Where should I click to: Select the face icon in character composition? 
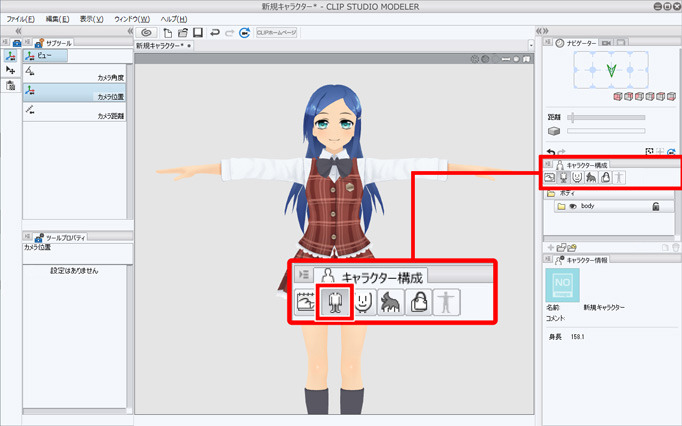578,178
